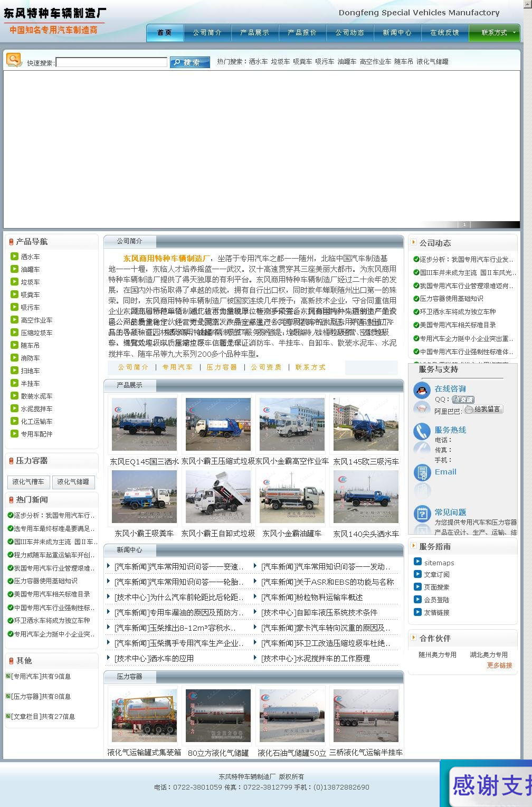Open news item 自卸车液压系统技术条件

[319, 613]
